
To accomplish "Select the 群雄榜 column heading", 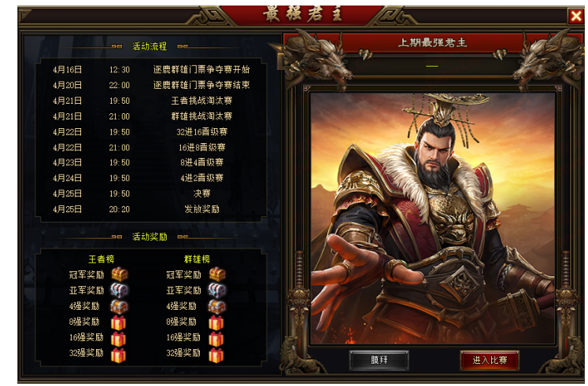I will click(197, 259).
